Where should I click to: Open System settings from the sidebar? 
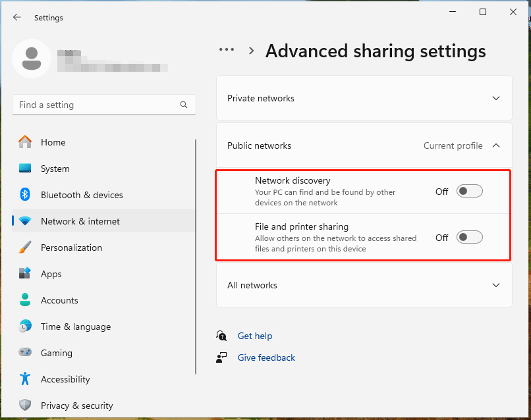pos(26,169)
